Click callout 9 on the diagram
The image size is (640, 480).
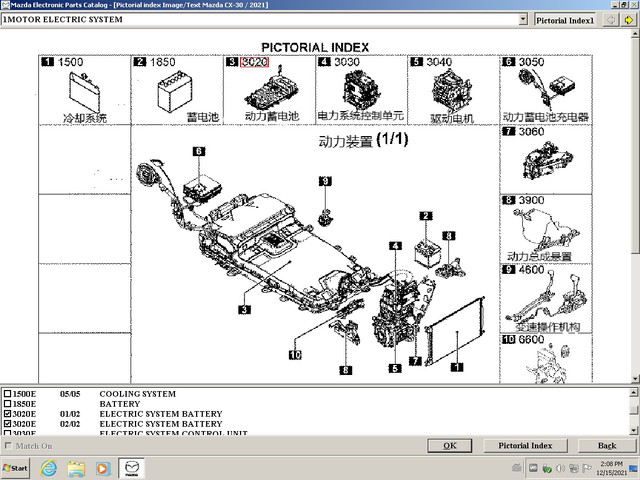pyautogui.click(x=325, y=181)
